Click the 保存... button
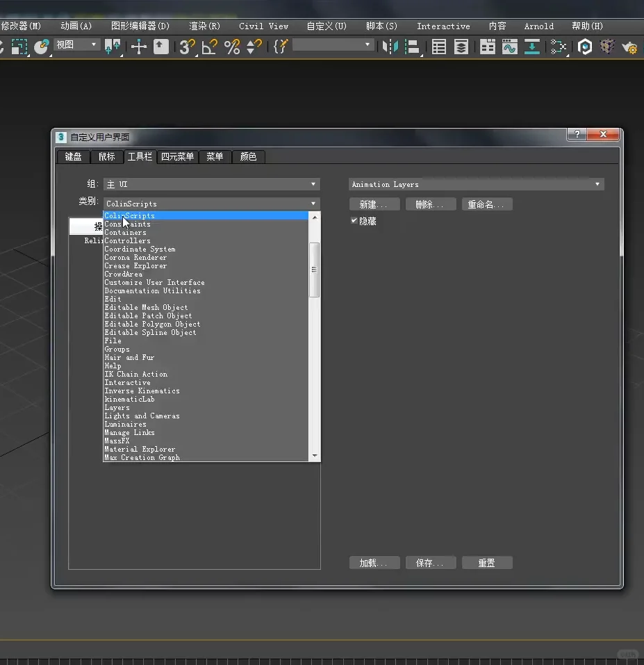Image resolution: width=644 pixels, height=665 pixels. [x=430, y=563]
